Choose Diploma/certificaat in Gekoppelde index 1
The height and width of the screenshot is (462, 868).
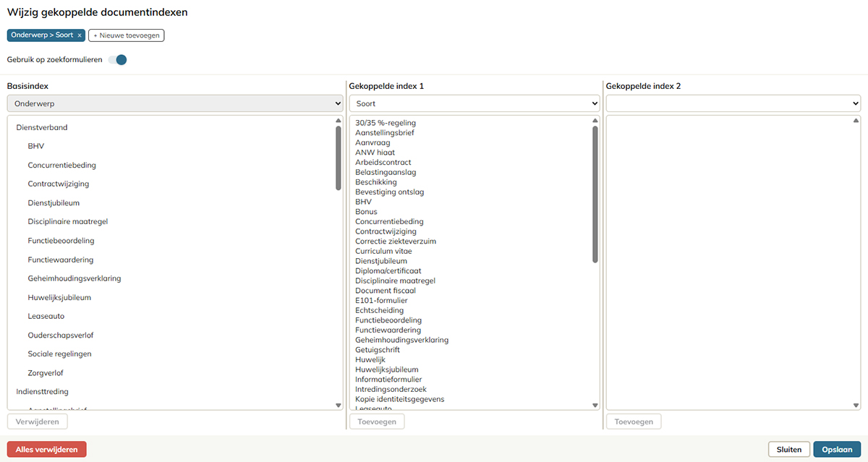coord(388,271)
